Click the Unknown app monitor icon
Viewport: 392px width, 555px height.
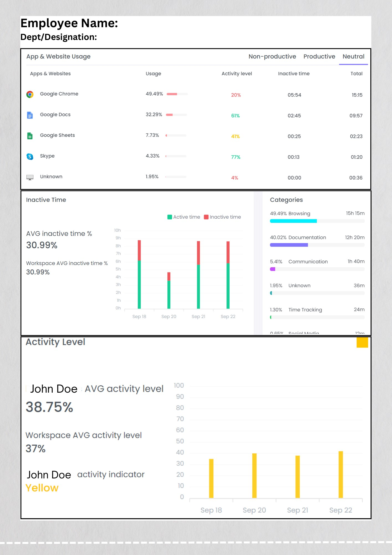point(30,177)
